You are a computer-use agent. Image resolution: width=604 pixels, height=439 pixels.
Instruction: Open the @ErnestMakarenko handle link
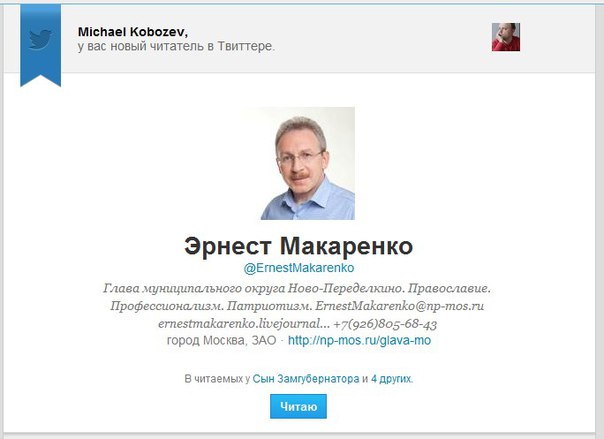[x=299, y=268]
